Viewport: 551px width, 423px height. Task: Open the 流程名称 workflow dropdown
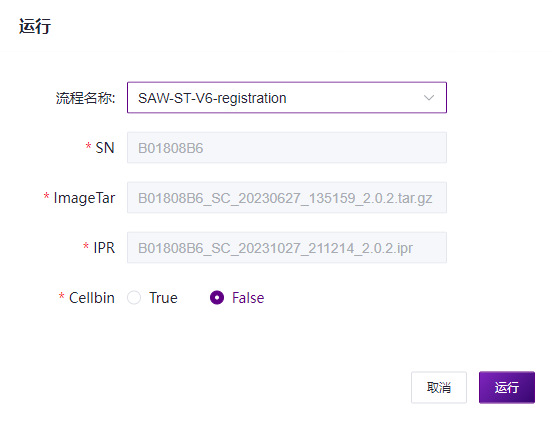[287, 98]
